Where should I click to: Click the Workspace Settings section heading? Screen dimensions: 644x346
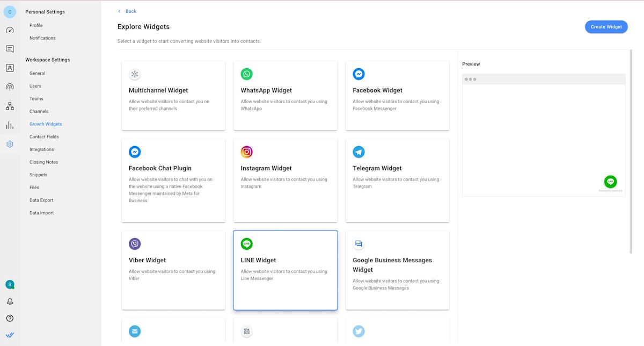pos(48,60)
